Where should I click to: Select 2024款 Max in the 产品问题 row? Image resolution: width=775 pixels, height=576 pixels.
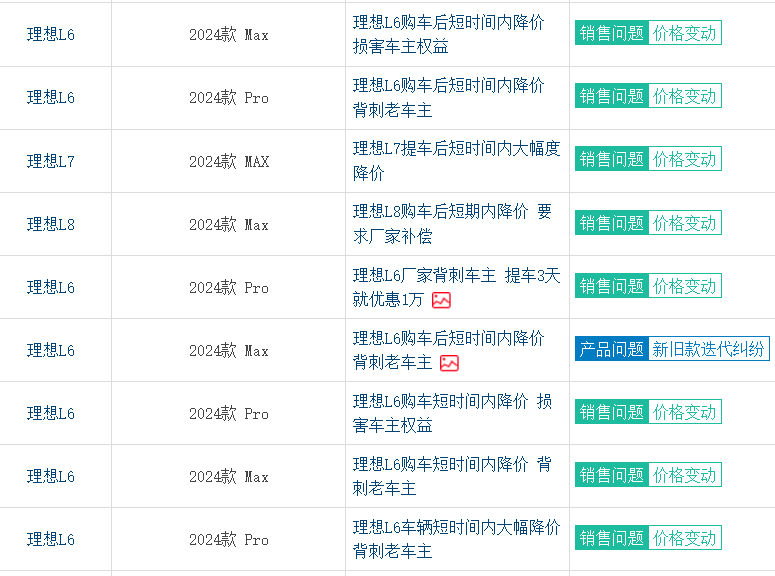(x=229, y=351)
